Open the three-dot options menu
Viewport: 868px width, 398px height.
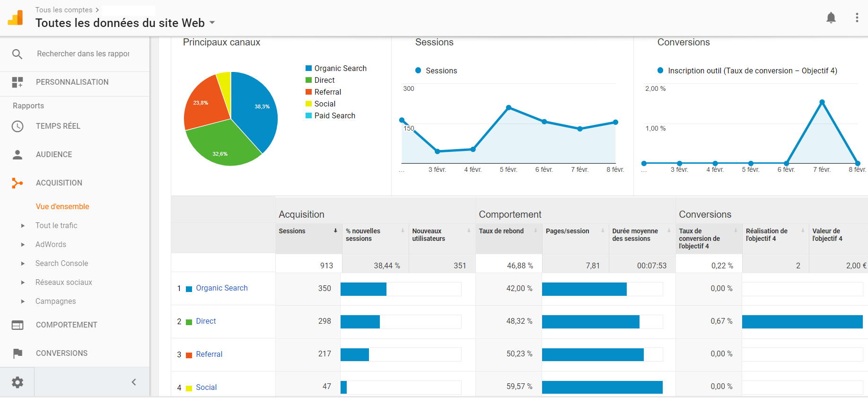coord(857,18)
